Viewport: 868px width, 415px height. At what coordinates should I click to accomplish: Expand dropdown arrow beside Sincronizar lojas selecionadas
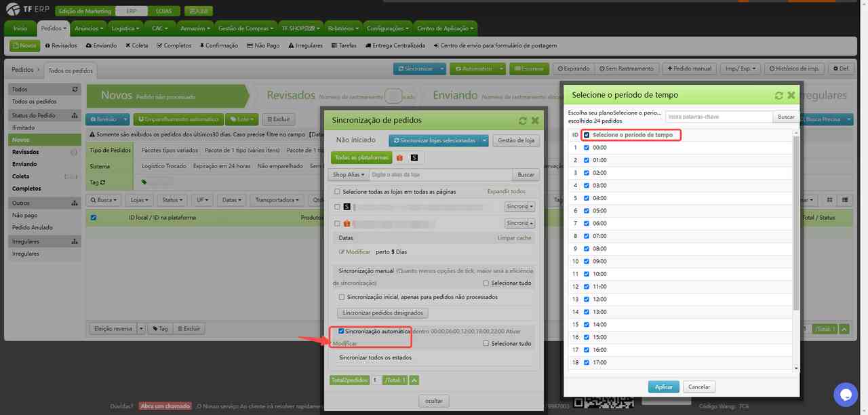click(x=484, y=140)
